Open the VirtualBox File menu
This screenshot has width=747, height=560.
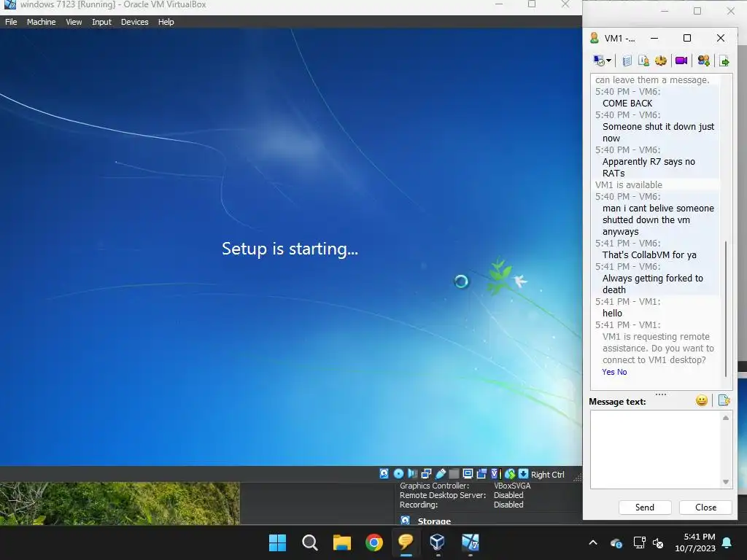[x=11, y=22]
